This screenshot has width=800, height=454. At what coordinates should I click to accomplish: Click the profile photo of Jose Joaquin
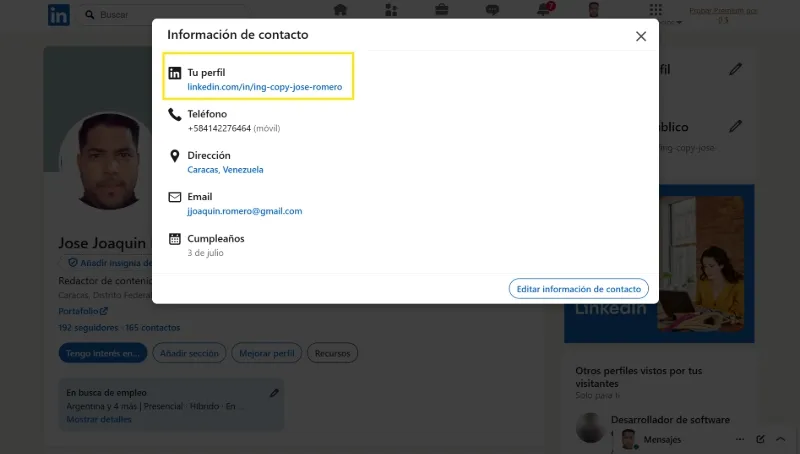pos(107,161)
